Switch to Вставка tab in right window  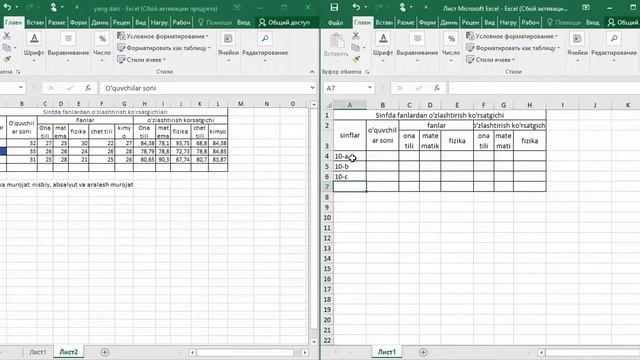(384, 22)
